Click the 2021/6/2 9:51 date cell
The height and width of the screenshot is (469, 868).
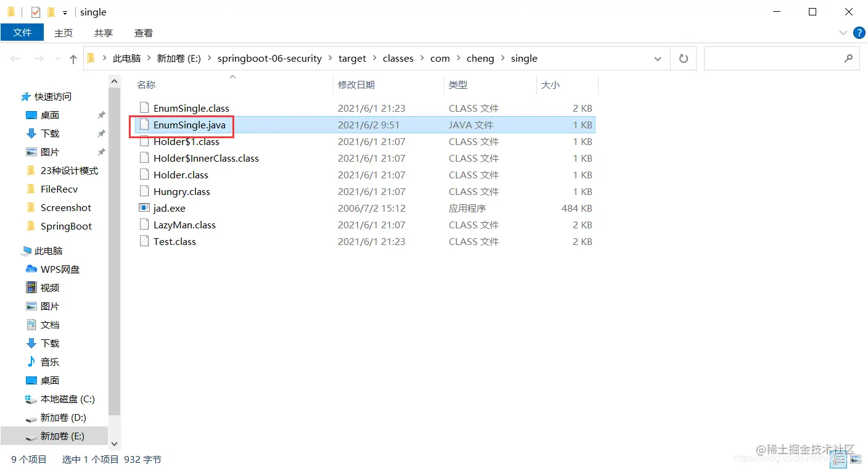(368, 125)
